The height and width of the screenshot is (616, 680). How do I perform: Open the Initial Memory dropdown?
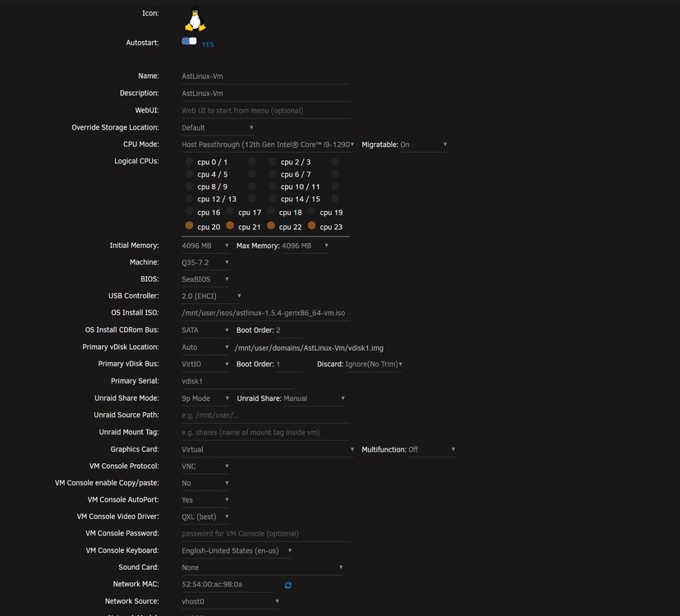[x=205, y=246]
